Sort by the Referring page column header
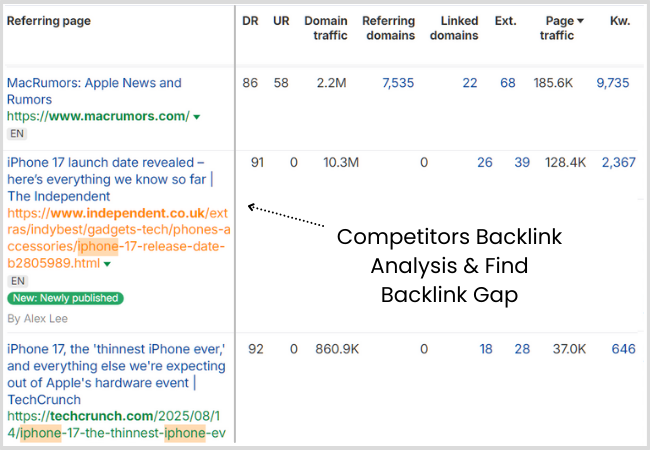The width and height of the screenshot is (650, 450). (49, 21)
